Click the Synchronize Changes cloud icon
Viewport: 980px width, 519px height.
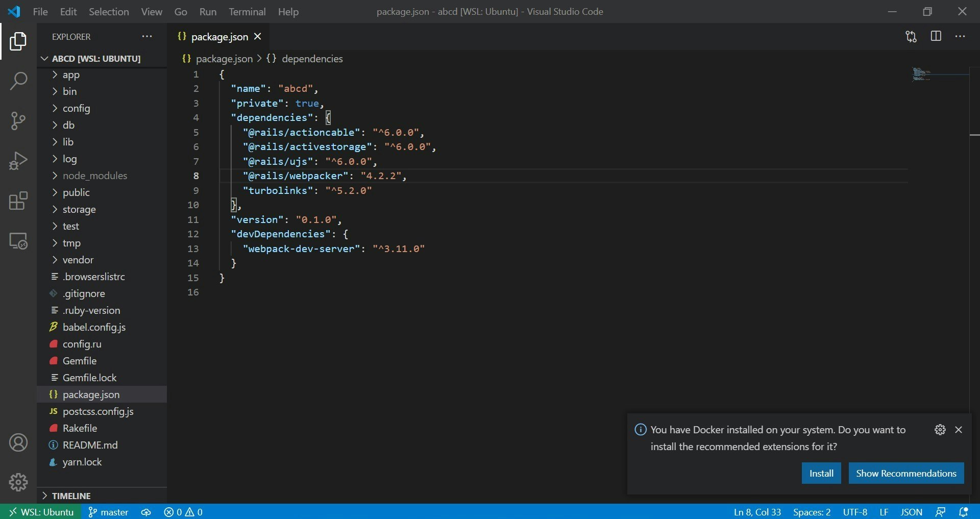(146, 512)
